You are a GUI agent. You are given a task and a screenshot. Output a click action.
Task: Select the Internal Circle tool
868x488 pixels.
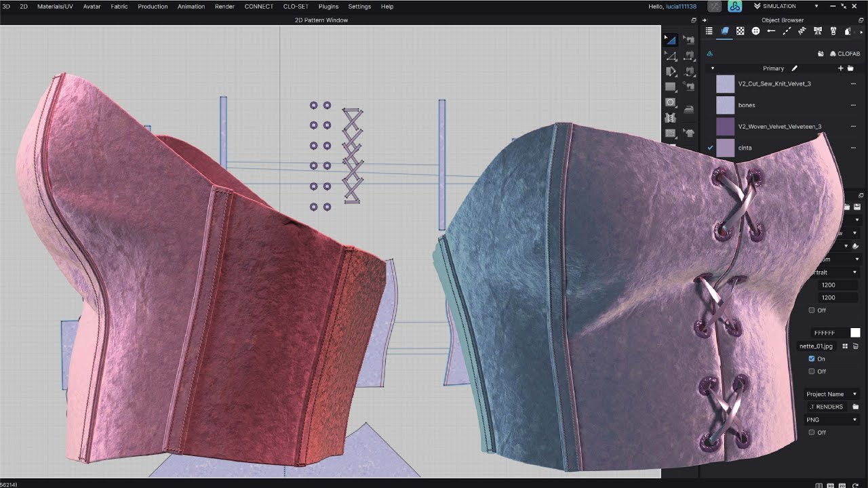(x=671, y=102)
